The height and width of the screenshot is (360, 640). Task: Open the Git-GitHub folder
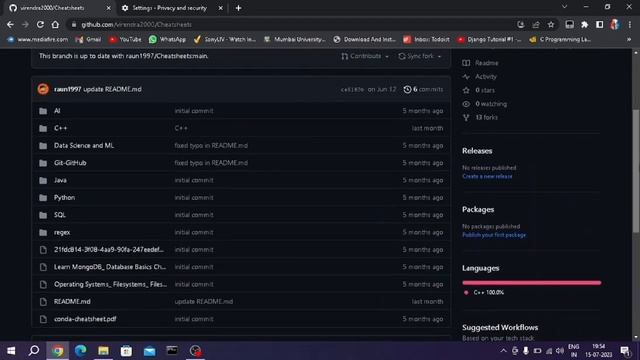click(x=70, y=163)
